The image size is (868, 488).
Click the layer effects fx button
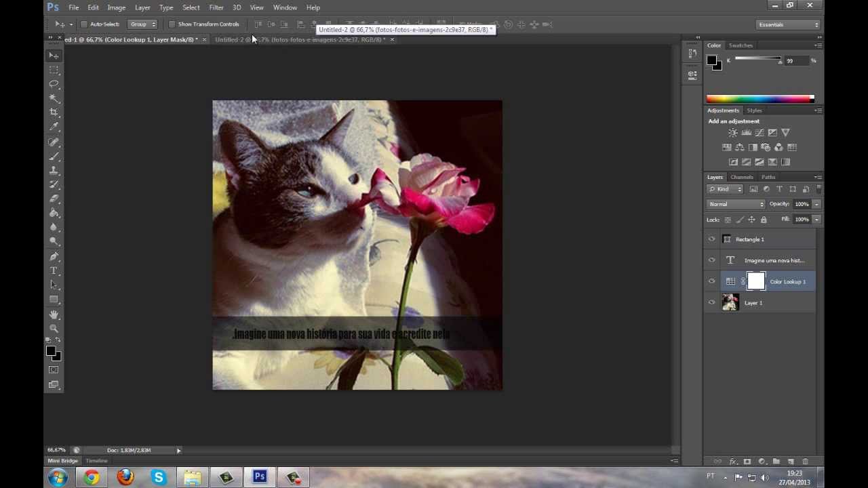[732, 462]
